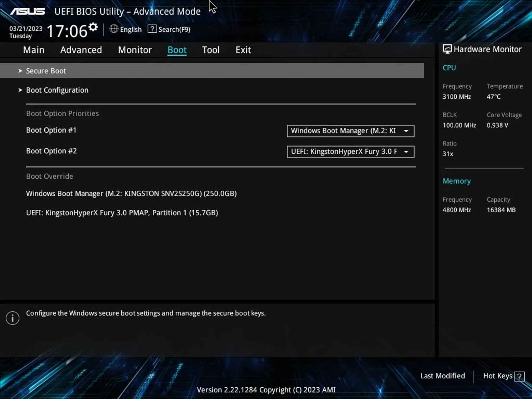Switch to the Main tab
Screen dimensions: 532x399
[x=34, y=50]
